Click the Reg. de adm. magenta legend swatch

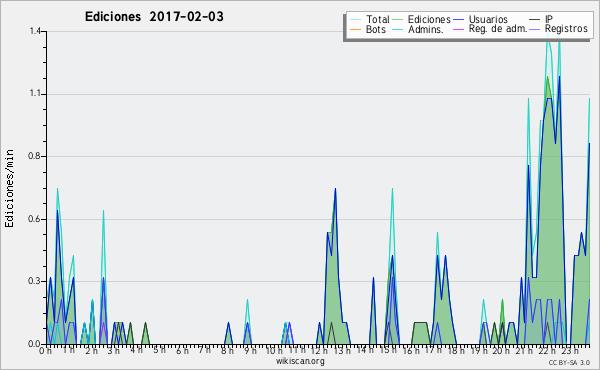tap(458, 29)
